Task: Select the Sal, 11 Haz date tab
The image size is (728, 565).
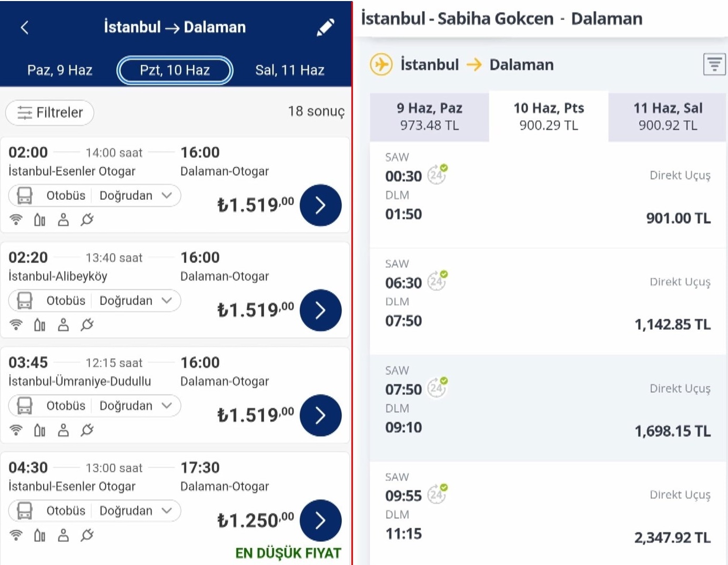Action: pos(290,70)
